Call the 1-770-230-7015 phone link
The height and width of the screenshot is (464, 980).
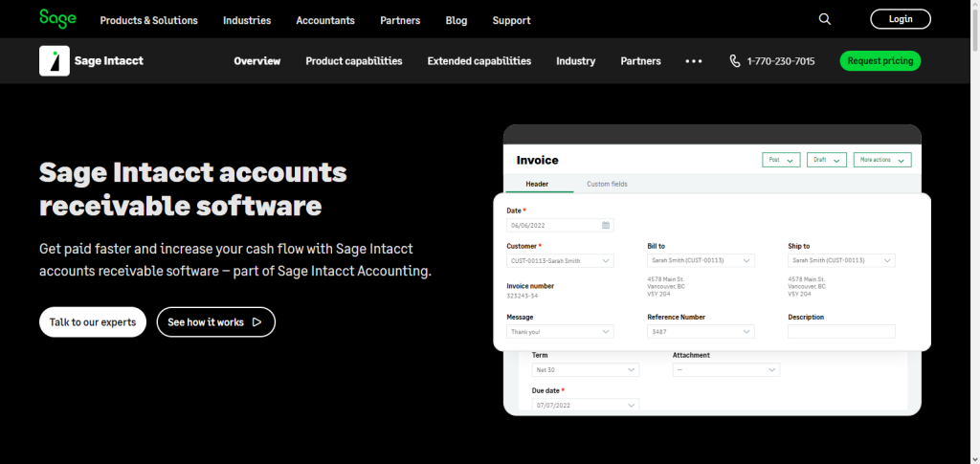point(781,61)
